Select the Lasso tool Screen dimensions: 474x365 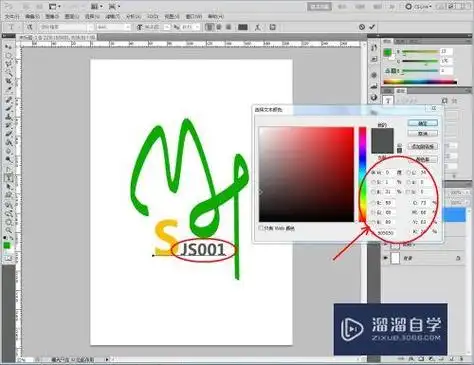click(x=8, y=63)
